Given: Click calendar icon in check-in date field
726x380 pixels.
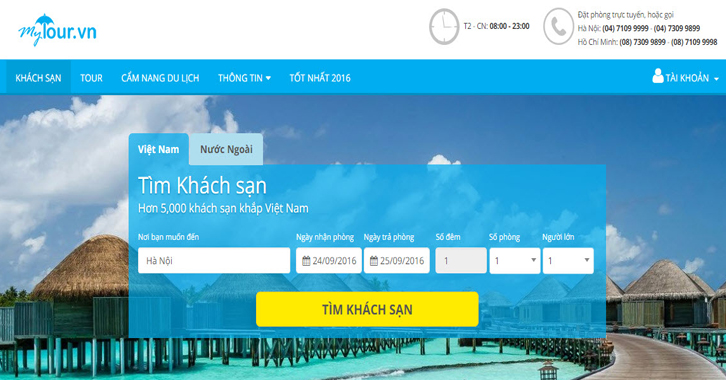Looking at the screenshot, I should coord(306,261).
